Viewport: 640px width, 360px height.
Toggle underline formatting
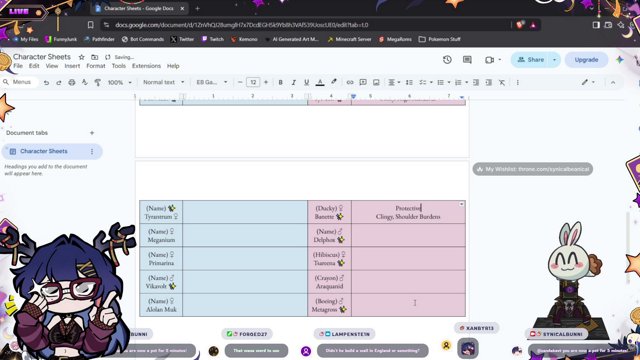(307, 82)
